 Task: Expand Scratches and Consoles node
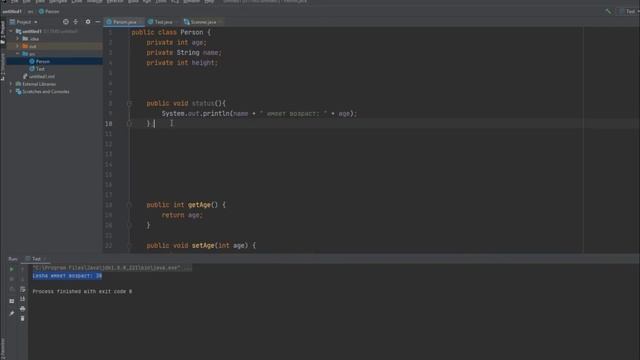(11, 92)
